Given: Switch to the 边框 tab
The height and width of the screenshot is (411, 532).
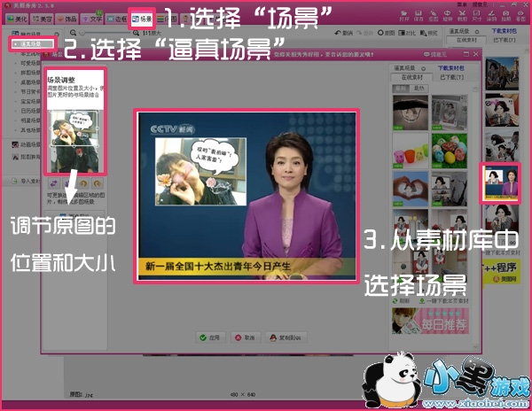Looking at the screenshot, I should (116, 19).
